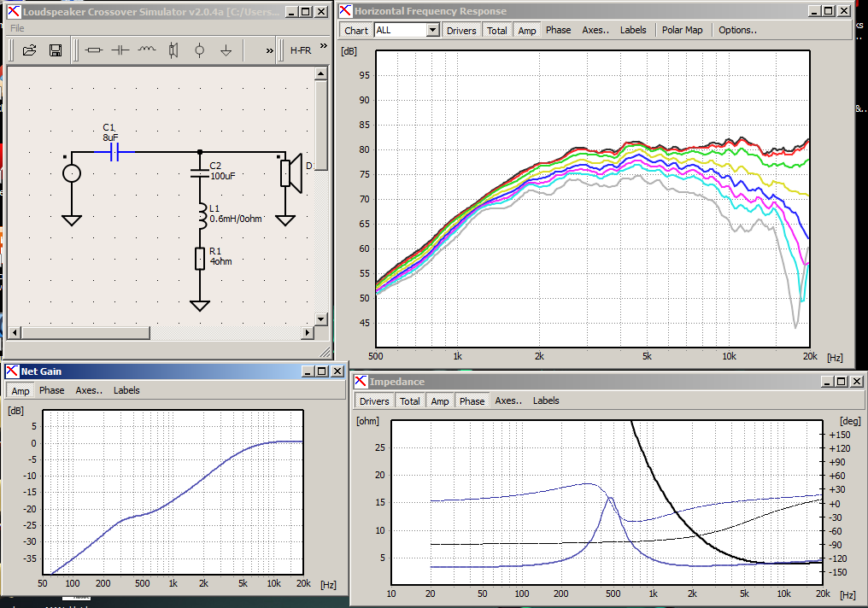Click Options in Frequency Response window

click(x=737, y=30)
